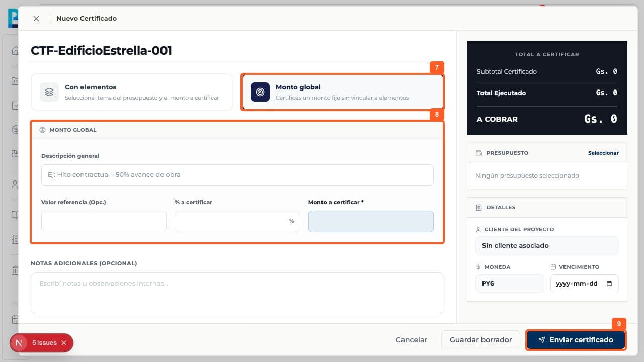
Task: Click the wallet icon next to PRESUPUESTO
Action: (479, 153)
